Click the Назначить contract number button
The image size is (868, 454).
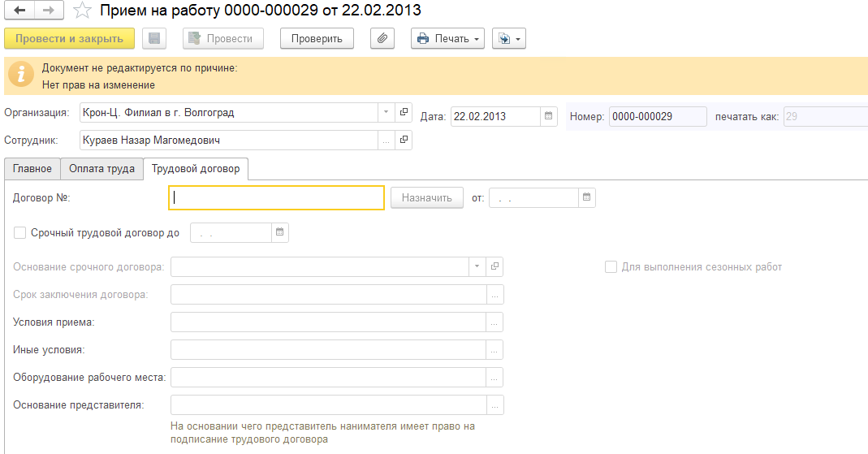click(426, 197)
